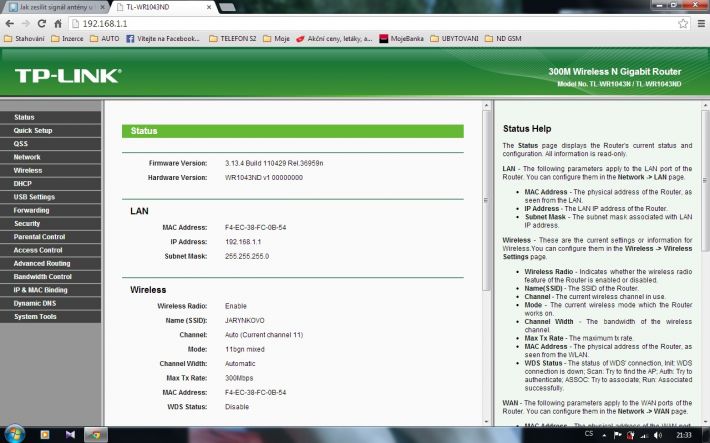Open Bandwidth Control menu
Image resolution: width=710 pixels, height=443 pixels.
[51, 277]
